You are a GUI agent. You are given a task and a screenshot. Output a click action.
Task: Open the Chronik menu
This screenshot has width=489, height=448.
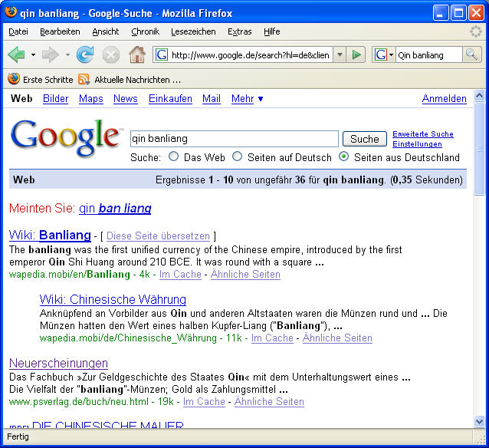click(145, 31)
